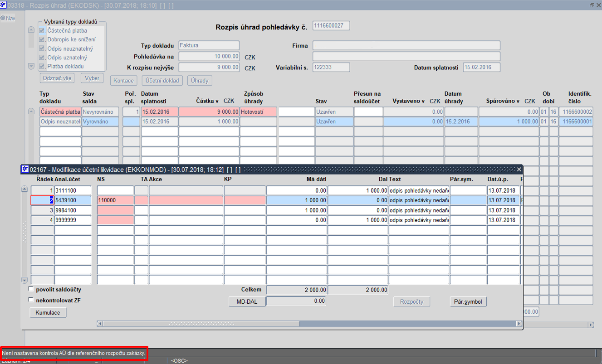
Task: Click scroll-down arrow in Modifikace dialog rows
Action: (24, 280)
